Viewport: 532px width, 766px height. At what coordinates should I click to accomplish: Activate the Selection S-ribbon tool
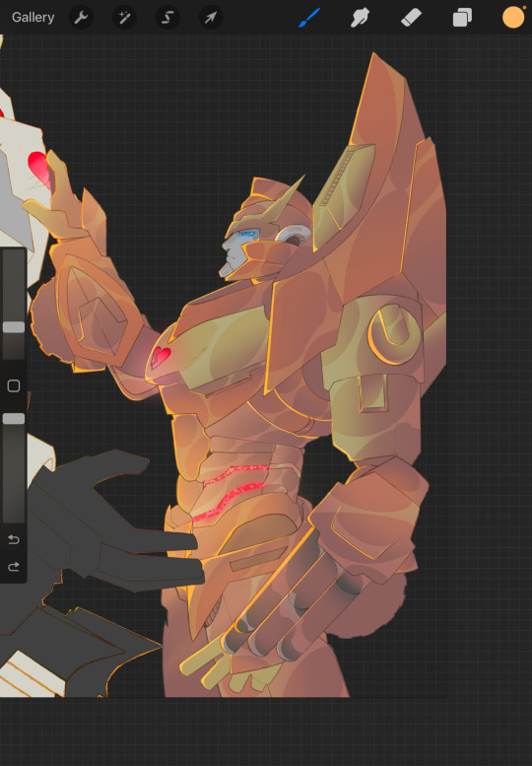coord(167,18)
